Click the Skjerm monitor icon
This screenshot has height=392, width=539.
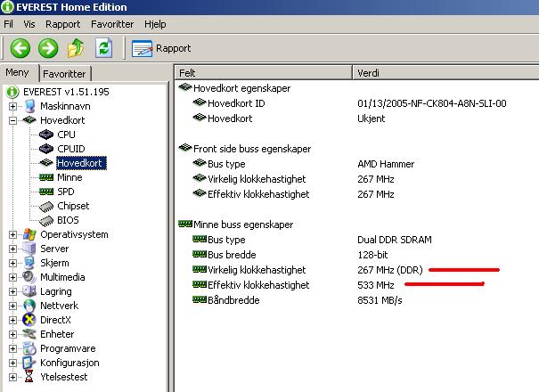click(x=29, y=263)
